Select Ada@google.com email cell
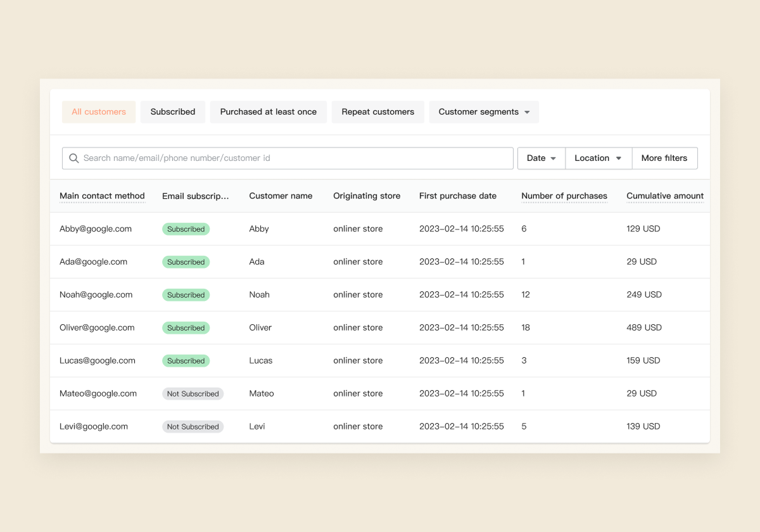The height and width of the screenshot is (532, 760). (93, 262)
